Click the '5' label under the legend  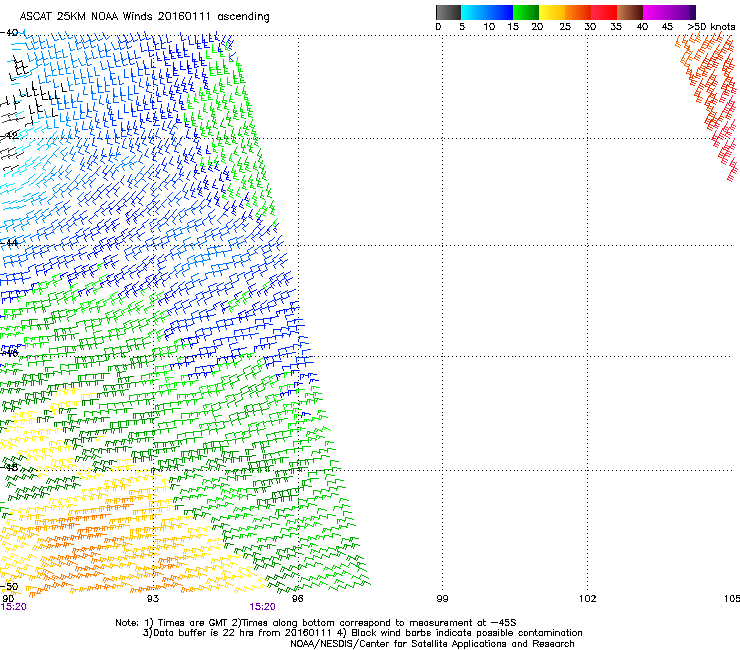click(462, 27)
